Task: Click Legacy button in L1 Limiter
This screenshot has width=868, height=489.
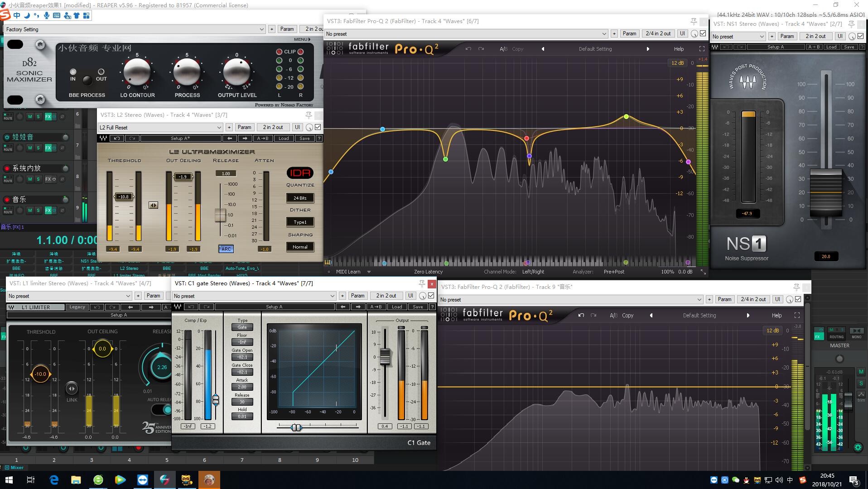Action: pos(77,307)
